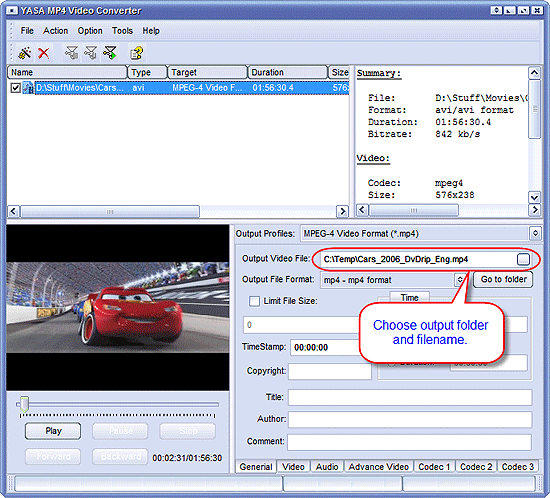The height and width of the screenshot is (498, 550).
Task: Click the Cars video preview frame
Action: click(118, 308)
